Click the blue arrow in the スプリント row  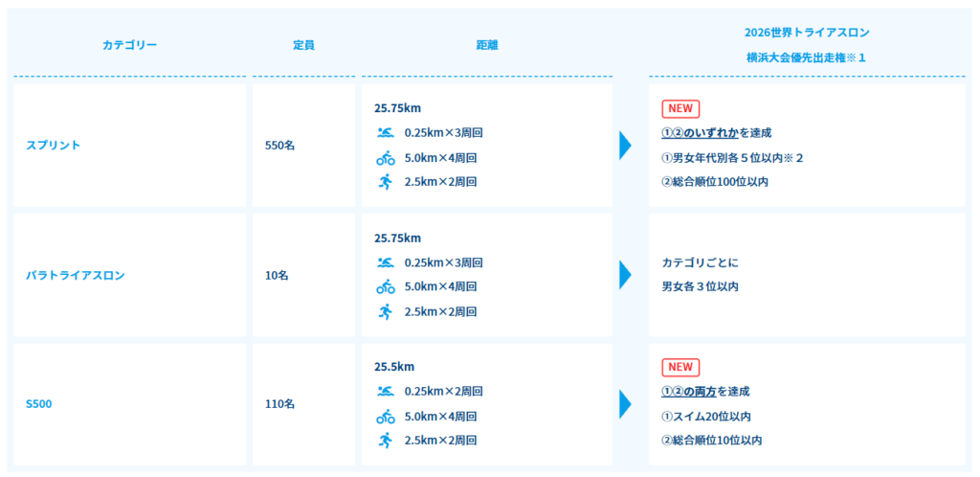[625, 145]
